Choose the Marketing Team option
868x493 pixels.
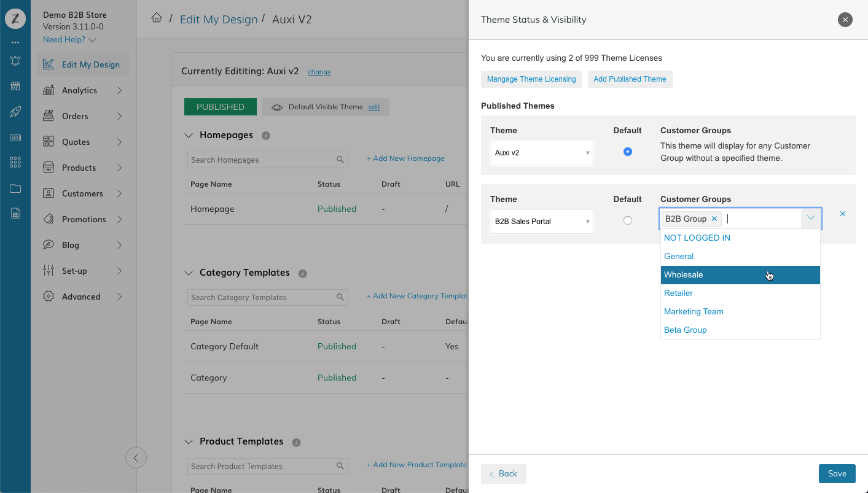click(694, 312)
